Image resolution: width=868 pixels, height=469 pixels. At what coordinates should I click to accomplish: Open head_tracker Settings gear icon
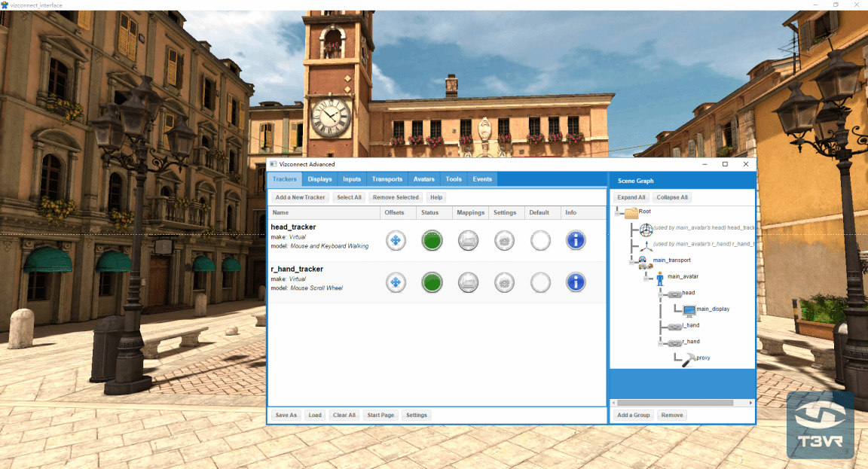coord(504,241)
